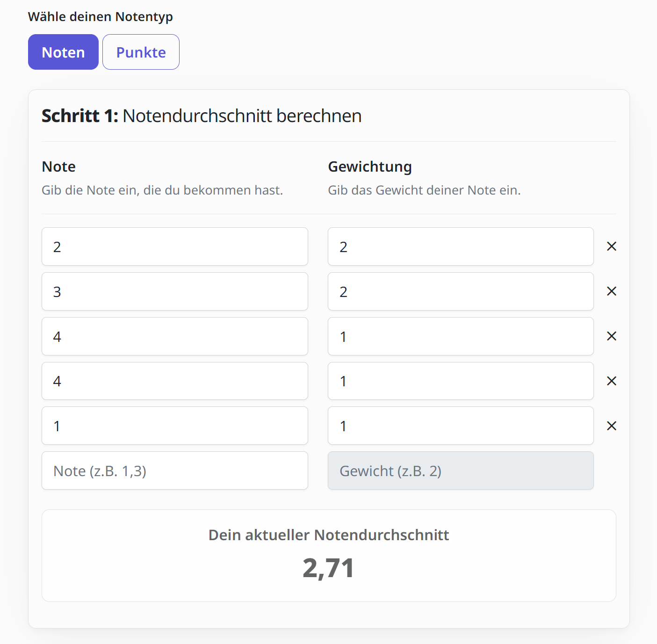Image resolution: width=657 pixels, height=644 pixels.
Task: Edit first row Gewichtung field
Action: (461, 246)
